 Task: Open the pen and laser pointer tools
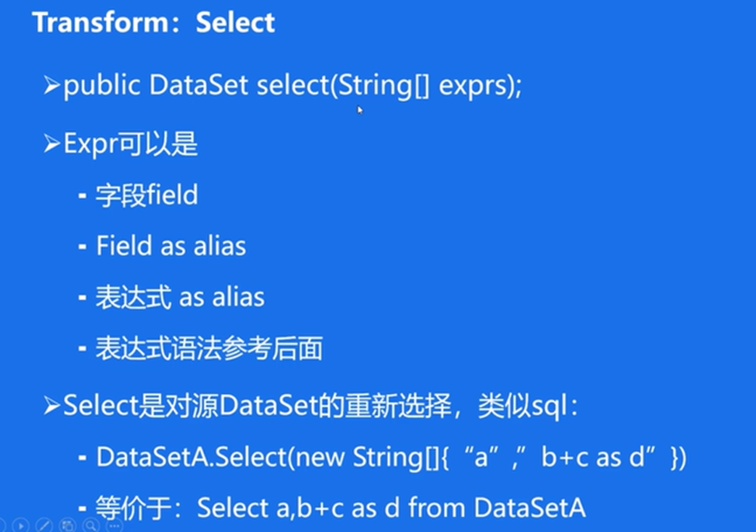(x=46, y=526)
